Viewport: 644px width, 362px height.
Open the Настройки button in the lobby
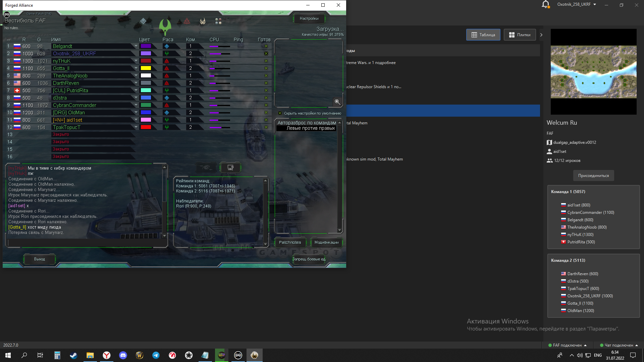309,18
